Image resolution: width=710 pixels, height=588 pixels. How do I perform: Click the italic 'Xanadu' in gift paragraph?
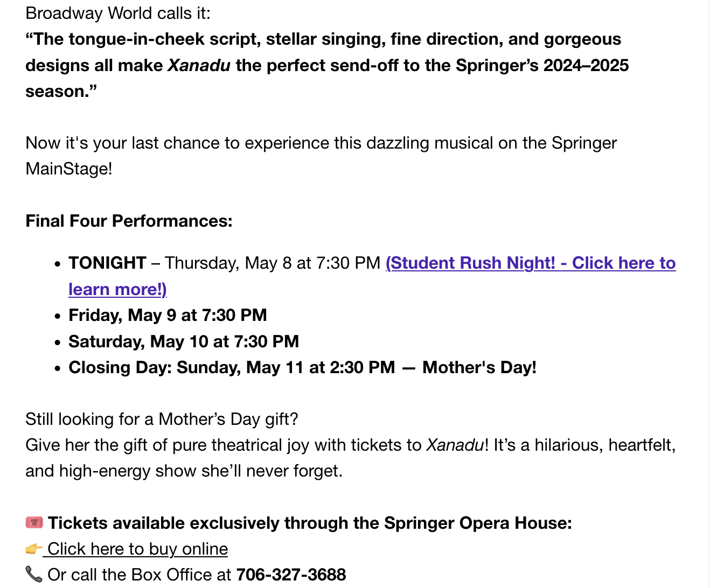coord(455,445)
